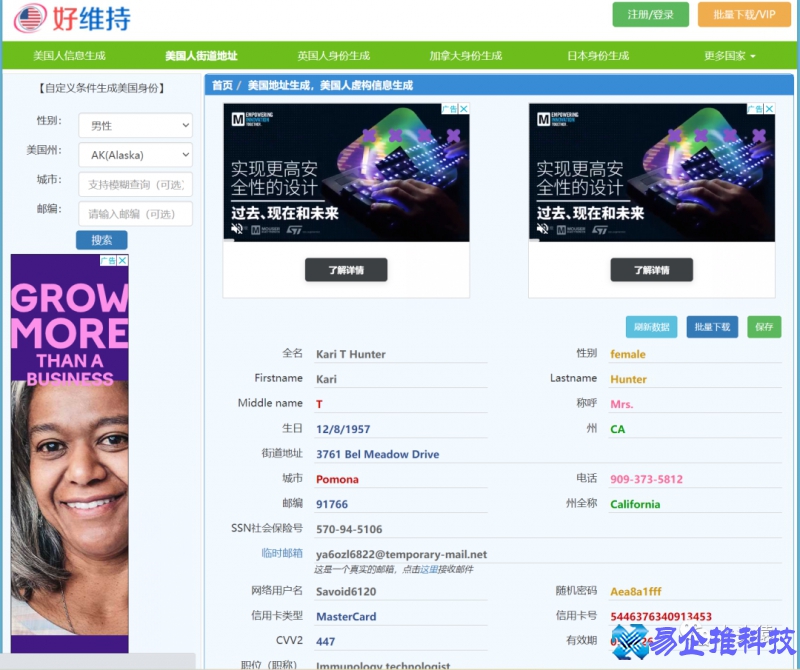This screenshot has height=670, width=800.
Task: Click the 广告 info icon on the second ad
Action: point(757,107)
